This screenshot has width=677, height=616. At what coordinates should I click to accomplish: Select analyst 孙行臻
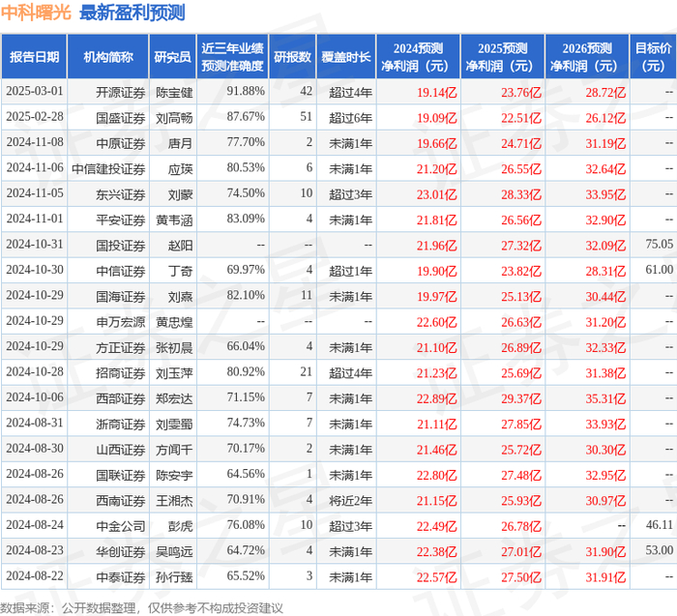click(x=174, y=576)
